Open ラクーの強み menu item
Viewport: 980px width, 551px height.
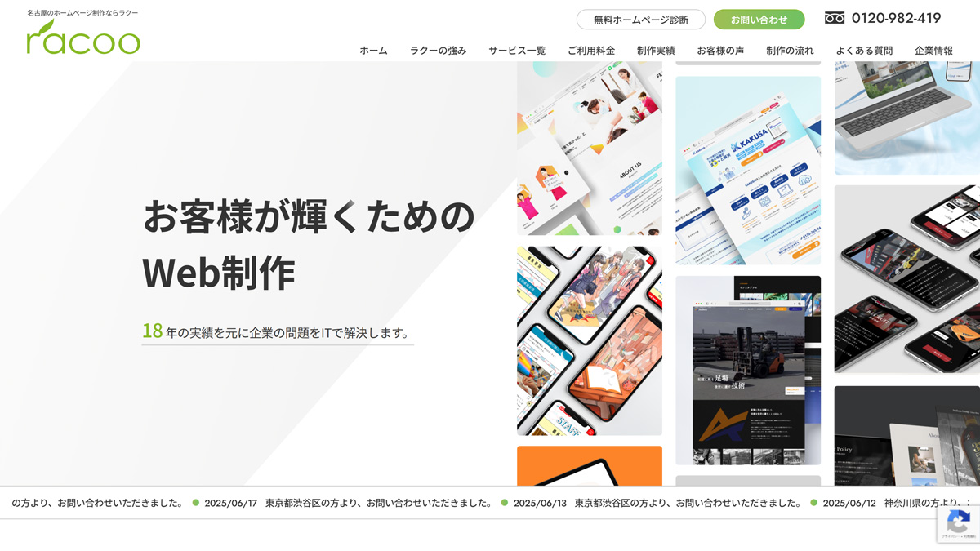click(x=438, y=51)
